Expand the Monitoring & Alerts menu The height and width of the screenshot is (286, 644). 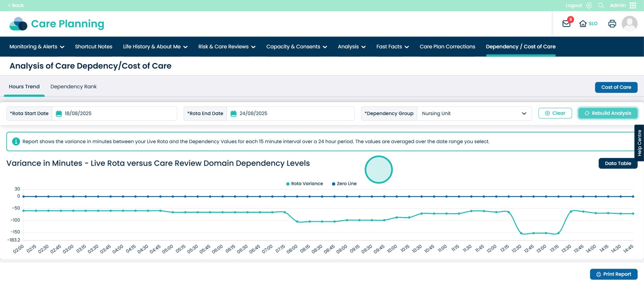[x=37, y=47]
